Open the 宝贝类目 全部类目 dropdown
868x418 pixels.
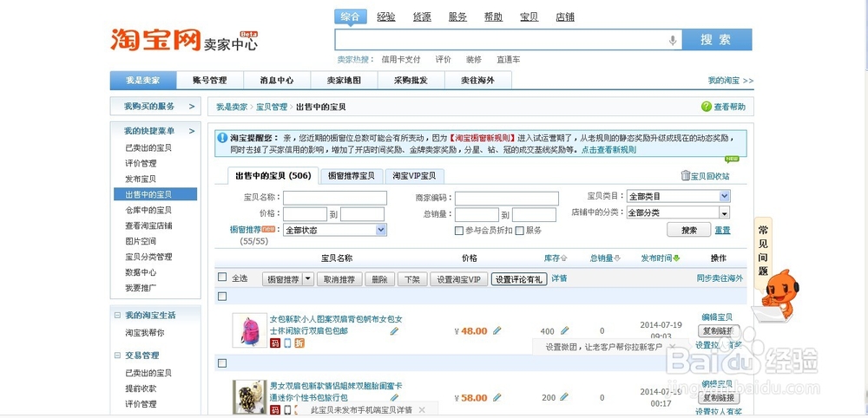click(x=678, y=196)
